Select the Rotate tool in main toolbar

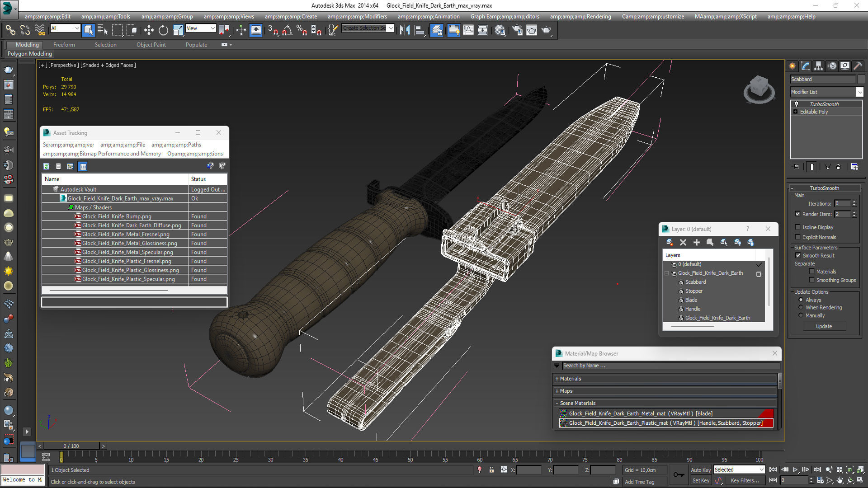(x=163, y=30)
